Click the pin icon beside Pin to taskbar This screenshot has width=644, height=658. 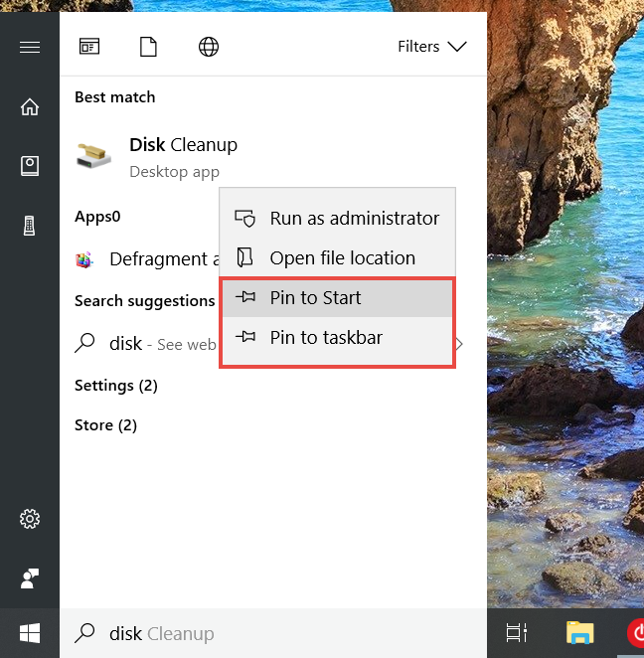tap(245, 337)
